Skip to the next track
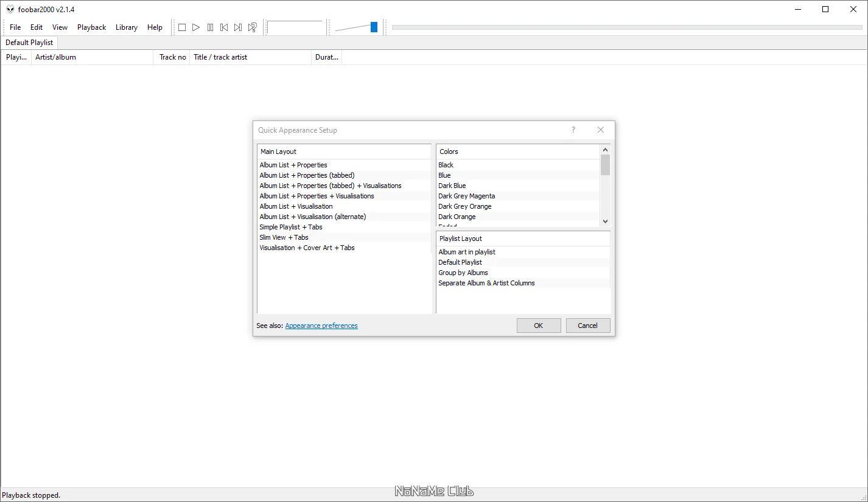Image resolution: width=868 pixels, height=502 pixels. (x=238, y=27)
